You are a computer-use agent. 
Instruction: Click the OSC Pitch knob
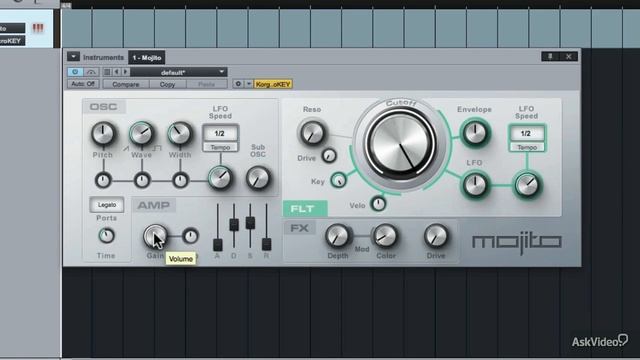click(103, 133)
